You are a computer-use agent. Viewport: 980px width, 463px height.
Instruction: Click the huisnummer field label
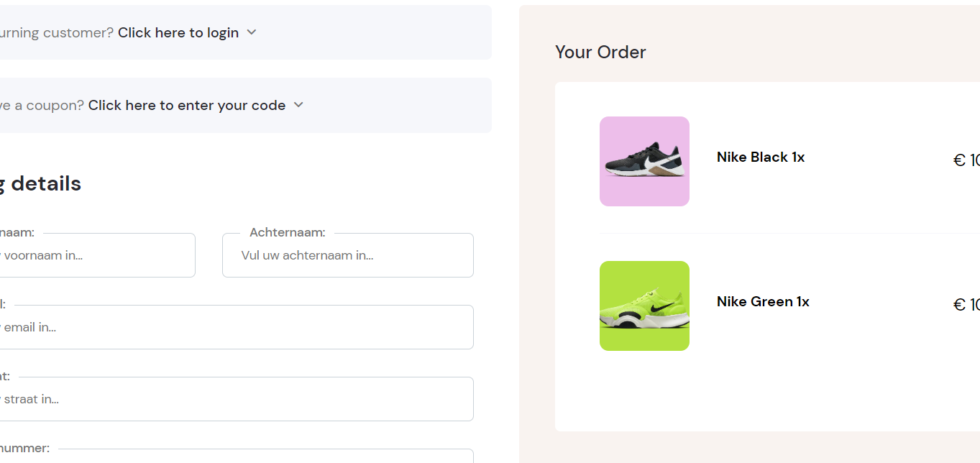point(24,448)
